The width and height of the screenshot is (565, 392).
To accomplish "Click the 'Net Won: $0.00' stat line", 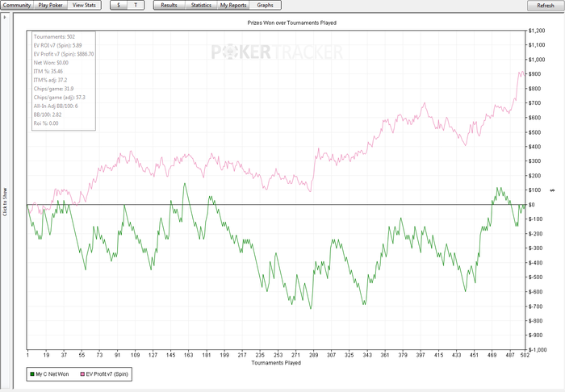I will click(51, 63).
